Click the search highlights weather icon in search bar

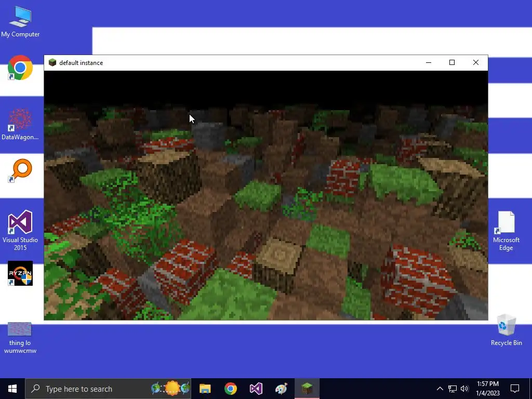click(x=170, y=389)
